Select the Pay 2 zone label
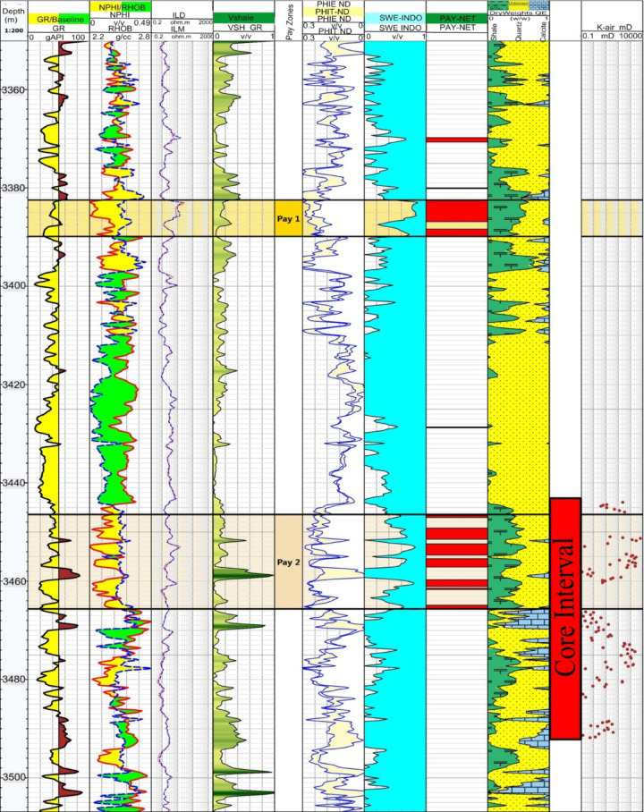644x812 pixels. click(288, 562)
